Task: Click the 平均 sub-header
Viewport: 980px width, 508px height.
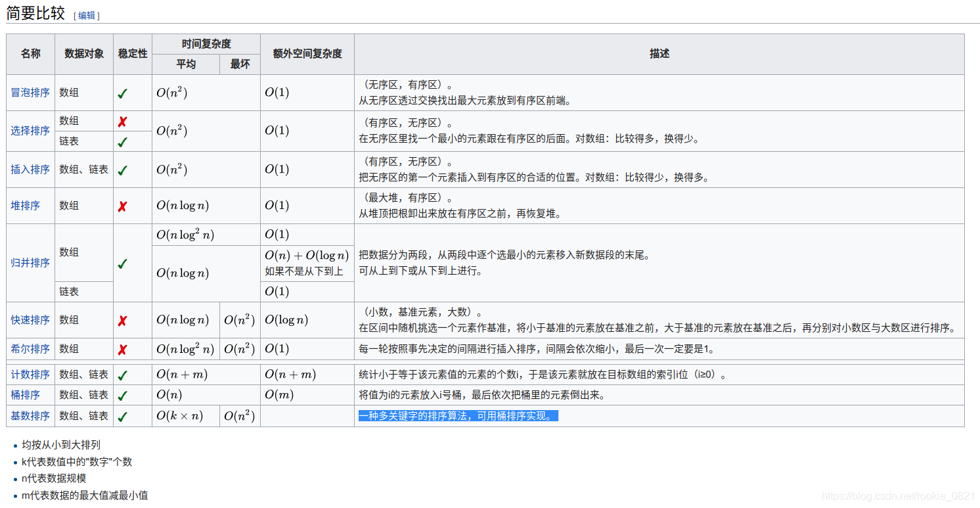Action: point(186,64)
